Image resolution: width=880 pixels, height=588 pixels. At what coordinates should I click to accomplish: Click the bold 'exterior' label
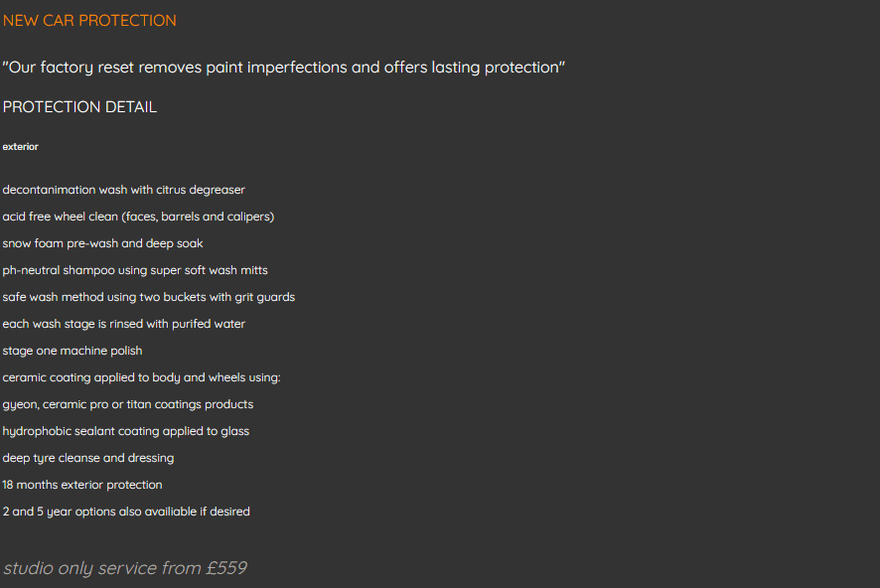tap(21, 147)
